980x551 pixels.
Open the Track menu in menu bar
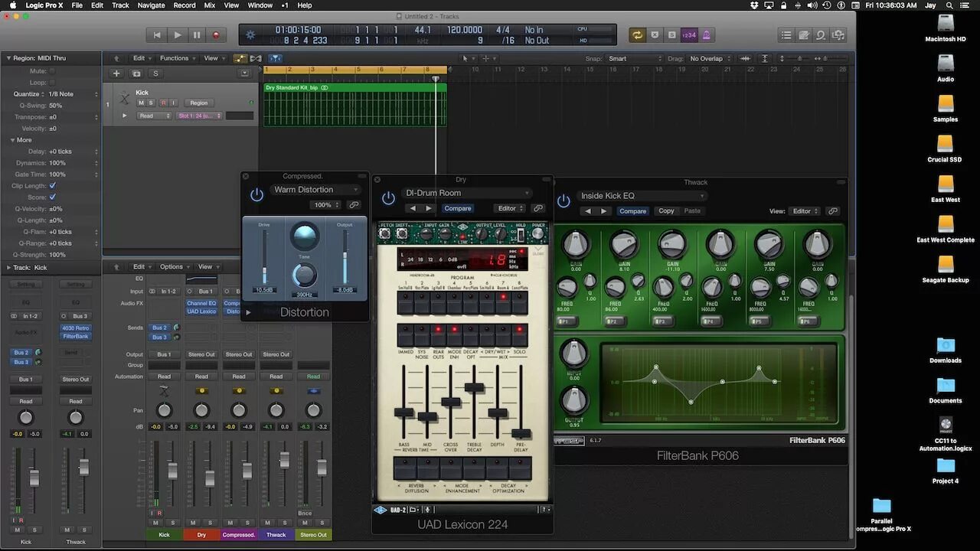(x=120, y=5)
